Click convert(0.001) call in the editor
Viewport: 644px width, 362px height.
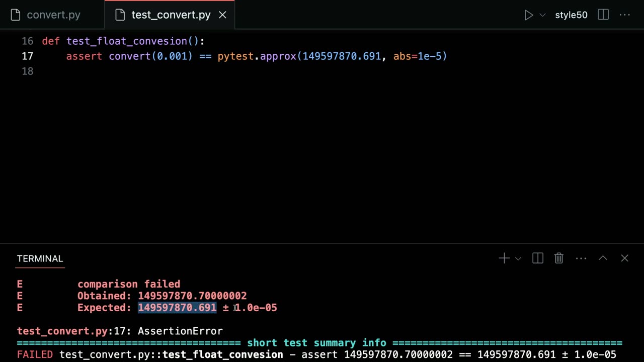[151, 56]
